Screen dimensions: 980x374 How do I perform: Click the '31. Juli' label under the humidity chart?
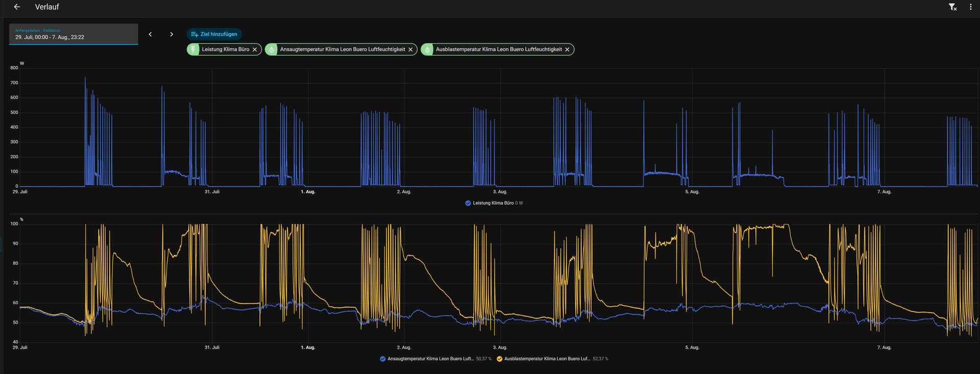coord(212,347)
